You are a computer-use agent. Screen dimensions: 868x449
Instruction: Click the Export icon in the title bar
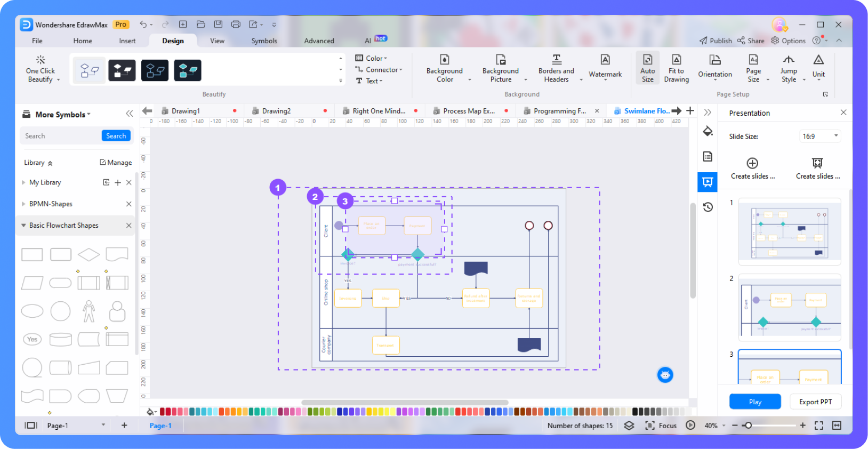coord(253,25)
